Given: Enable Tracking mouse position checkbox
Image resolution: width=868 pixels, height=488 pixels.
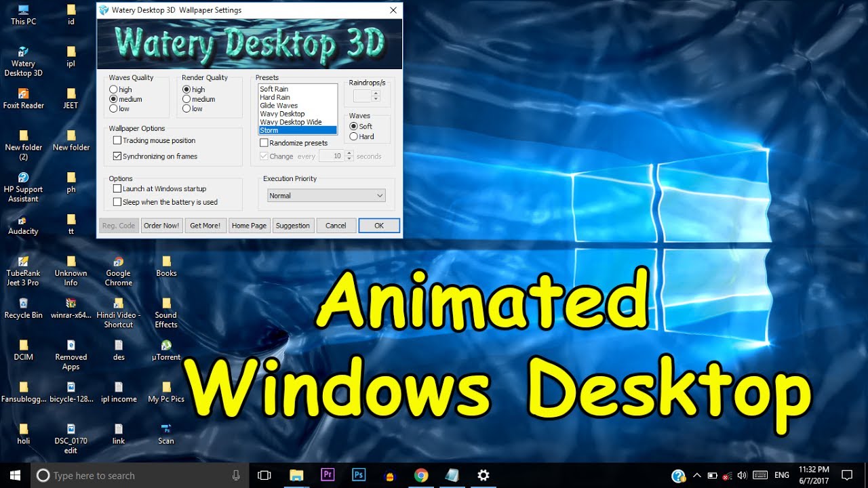Looking at the screenshot, I should (117, 140).
